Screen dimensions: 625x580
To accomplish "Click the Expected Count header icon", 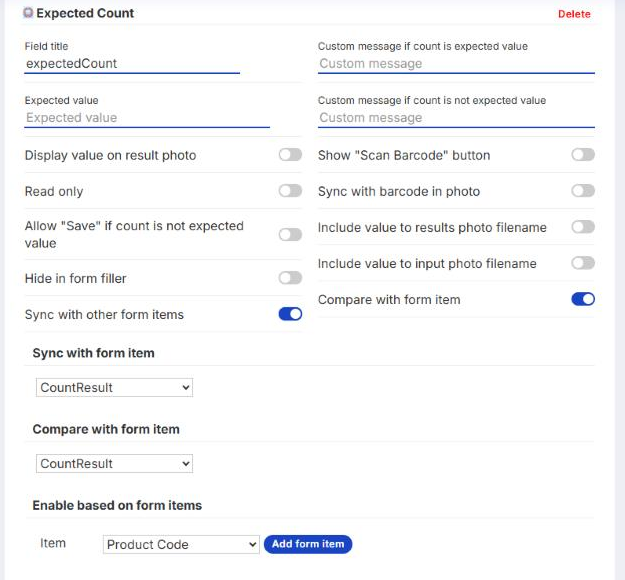I will click(28, 13).
